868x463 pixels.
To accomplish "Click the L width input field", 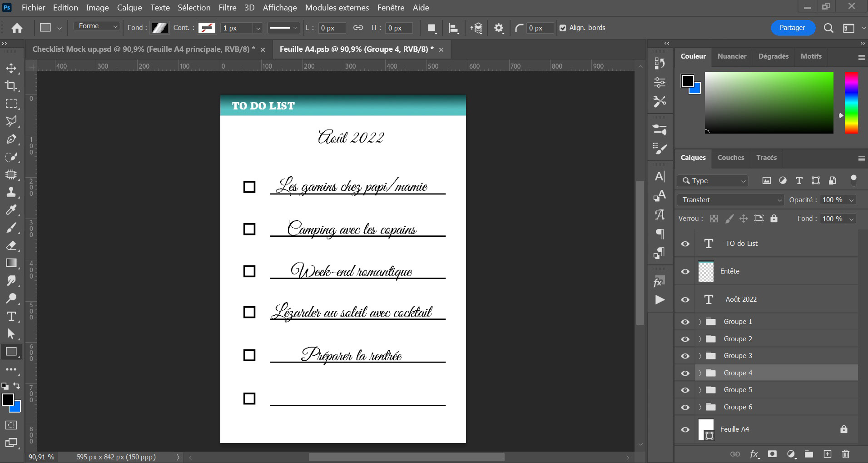I will pyautogui.click(x=332, y=28).
